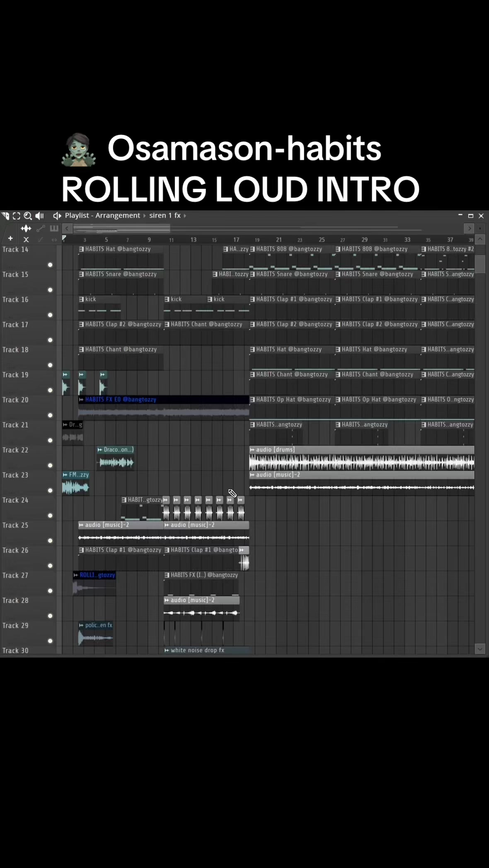Click bar 17 on the timeline ruler
Viewport: 489px width, 868px height.
236,240
